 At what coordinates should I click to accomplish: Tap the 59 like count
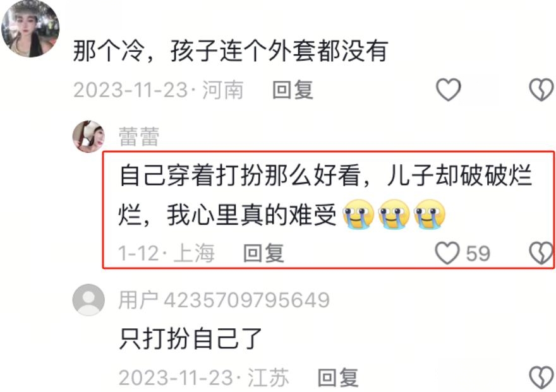click(x=478, y=254)
